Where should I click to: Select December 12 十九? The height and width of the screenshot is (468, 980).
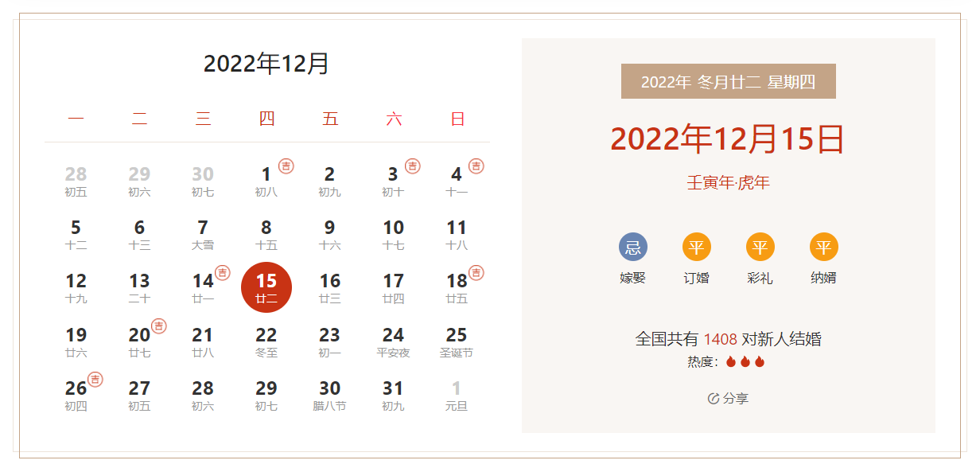(x=76, y=288)
